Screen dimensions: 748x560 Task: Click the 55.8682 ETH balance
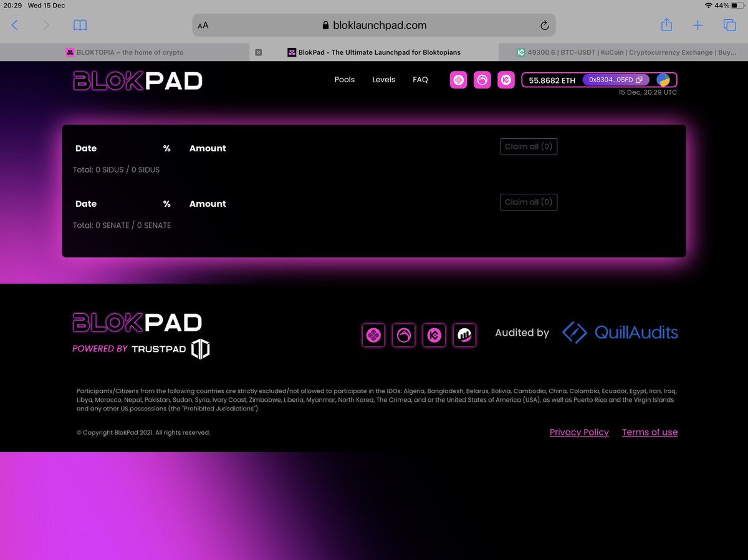[552, 80]
